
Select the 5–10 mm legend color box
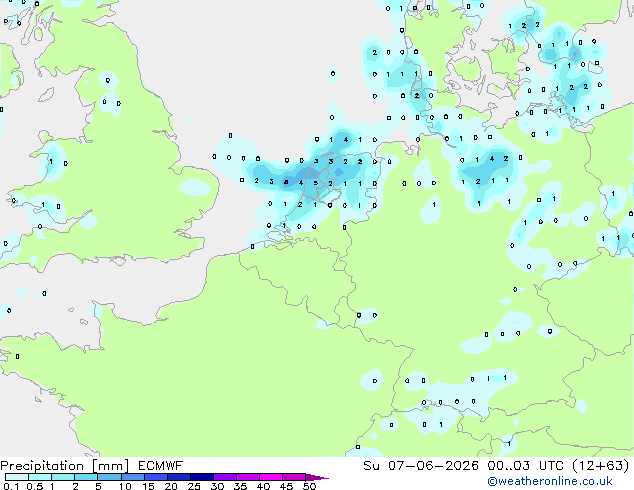[109, 477]
